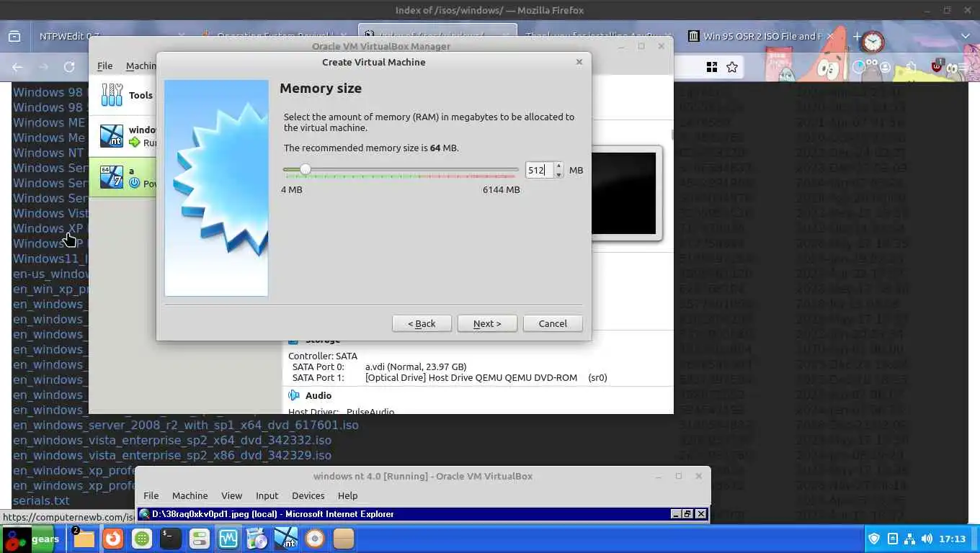
Task: Open Firefox application menu hamburger
Action: pyautogui.click(x=963, y=67)
